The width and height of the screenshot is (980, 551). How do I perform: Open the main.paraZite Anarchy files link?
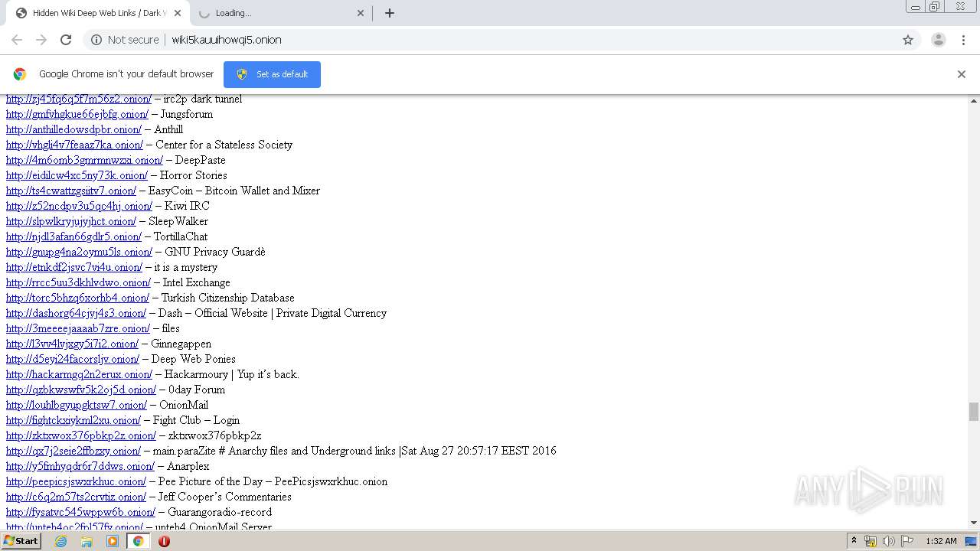tap(73, 451)
